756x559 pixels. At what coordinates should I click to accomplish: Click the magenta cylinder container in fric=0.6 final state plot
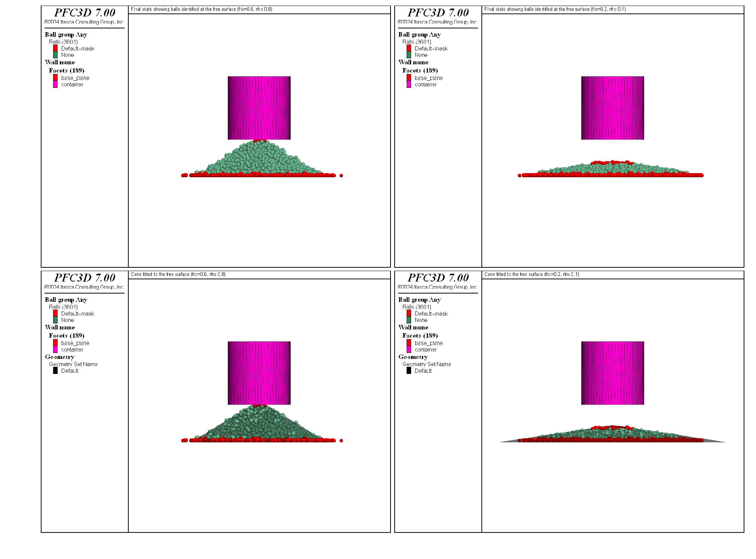coord(259,108)
